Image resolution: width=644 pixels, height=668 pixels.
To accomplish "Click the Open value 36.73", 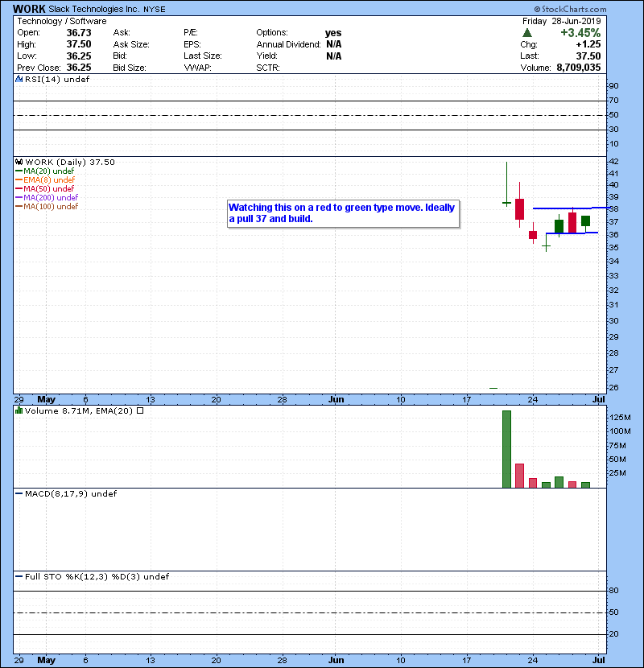I will coord(79,33).
